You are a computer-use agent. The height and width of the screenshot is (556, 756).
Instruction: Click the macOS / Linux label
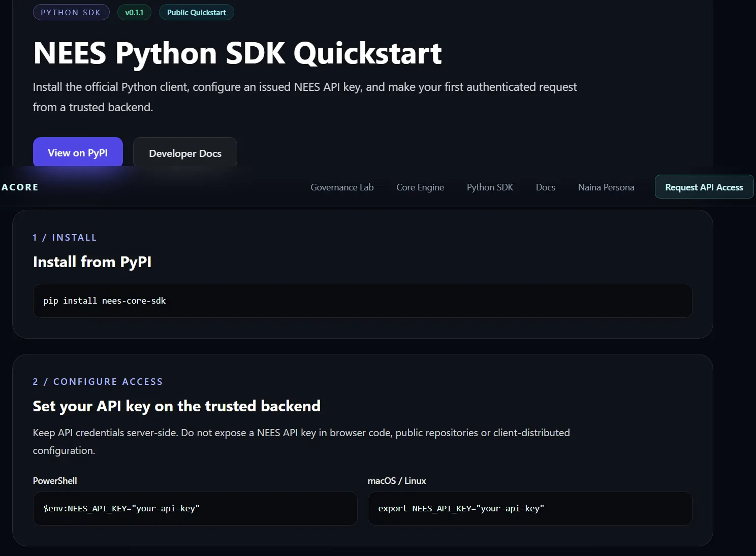click(397, 480)
